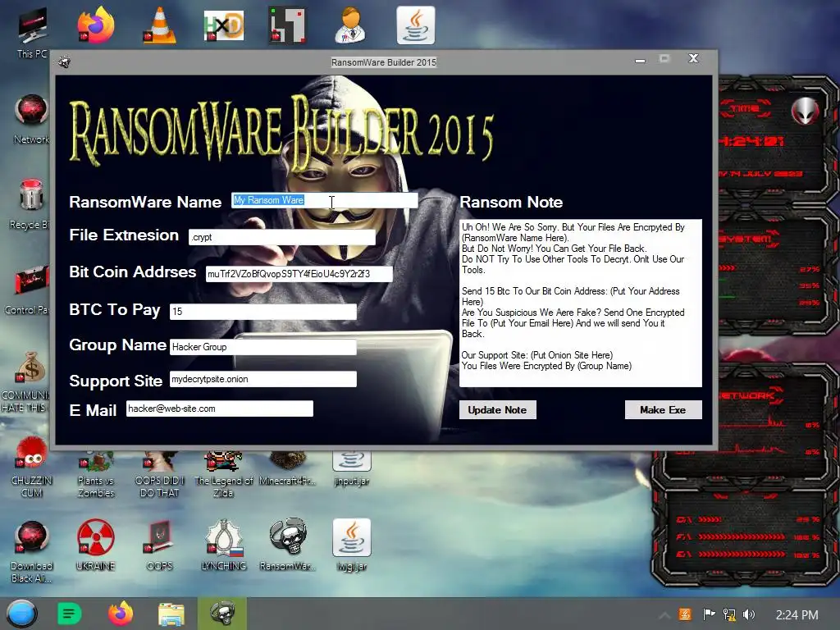
Task: Open the black-and-red maze desktop icon beside HxD
Action: (x=287, y=25)
